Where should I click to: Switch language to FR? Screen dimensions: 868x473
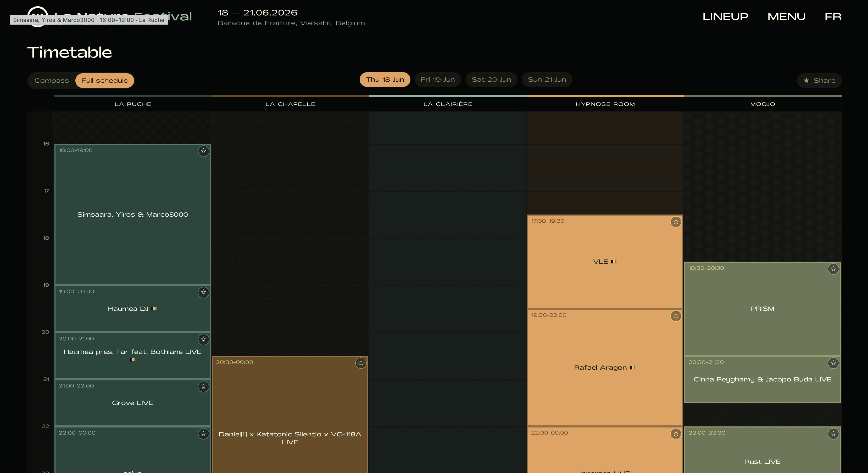pos(833,16)
